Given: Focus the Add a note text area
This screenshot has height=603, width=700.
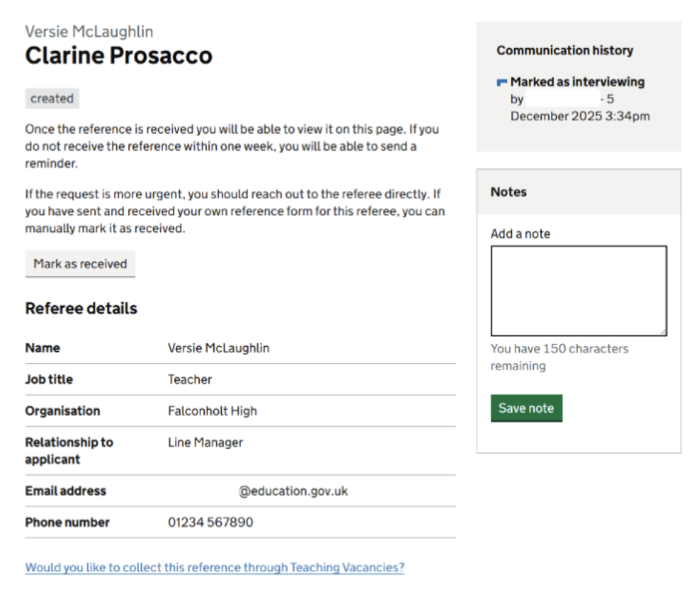Looking at the screenshot, I should (578, 290).
